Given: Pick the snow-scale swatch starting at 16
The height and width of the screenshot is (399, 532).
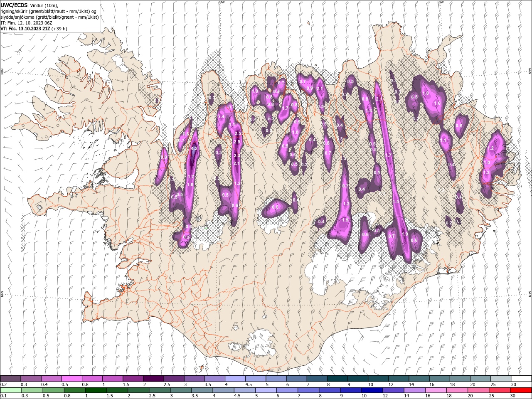Looking at the screenshot, I should click(x=439, y=378).
